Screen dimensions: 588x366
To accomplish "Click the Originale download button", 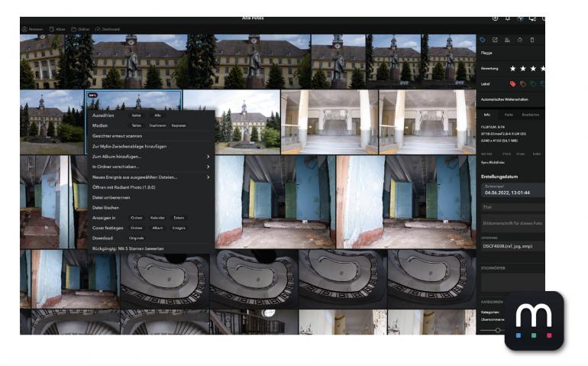I will [137, 238].
